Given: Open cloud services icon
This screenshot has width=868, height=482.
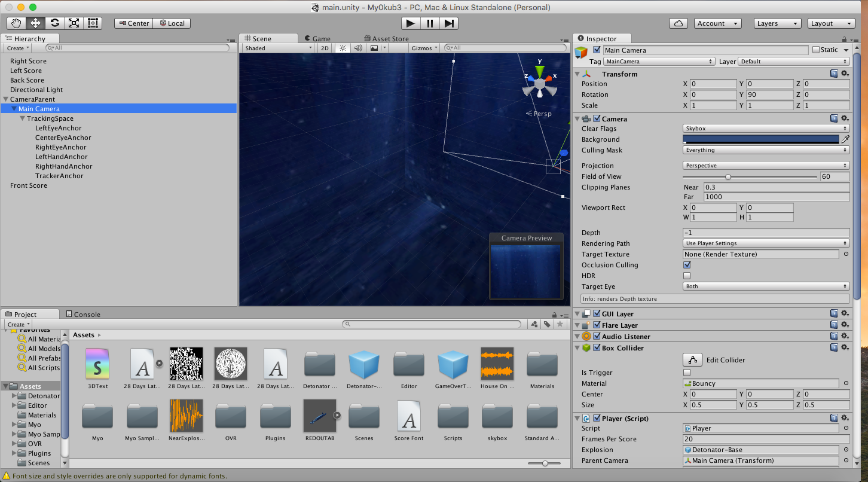Looking at the screenshot, I should [x=678, y=23].
